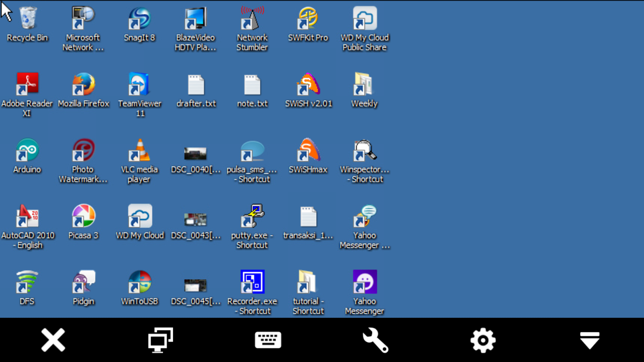Image resolution: width=644 pixels, height=362 pixels.
Task: Select putty.exe shortcut icon
Action: coord(252,216)
